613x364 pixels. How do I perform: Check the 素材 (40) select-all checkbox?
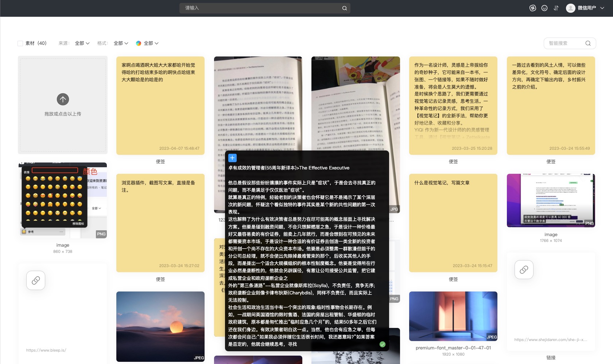click(20, 43)
